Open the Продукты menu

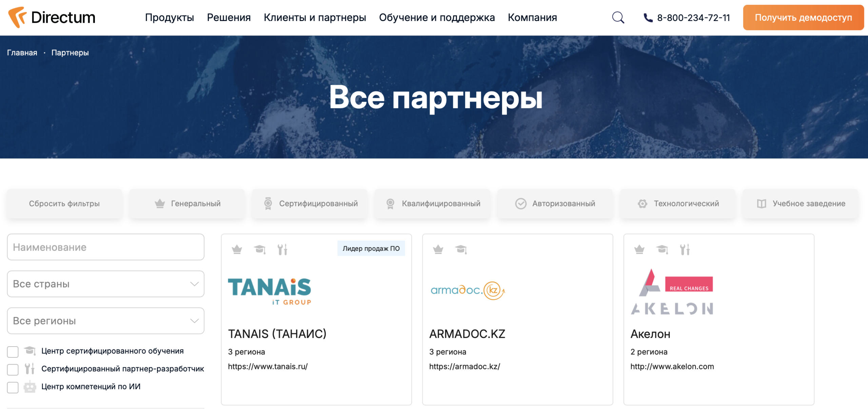click(170, 17)
